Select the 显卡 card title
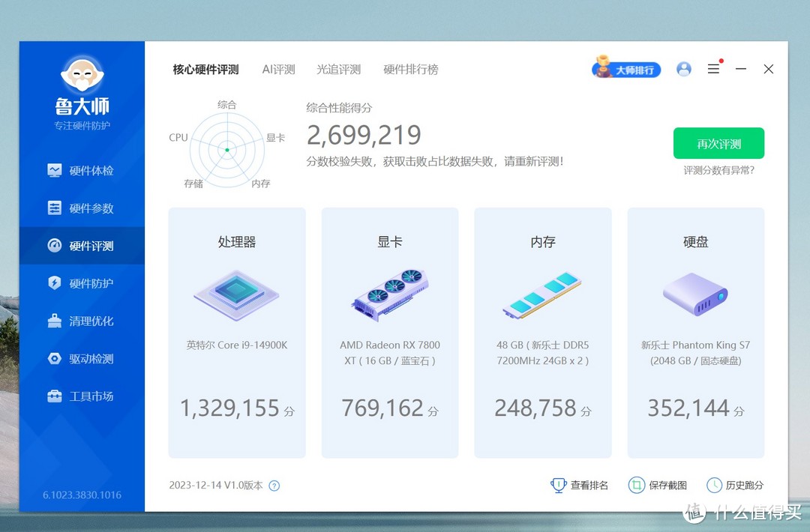 point(390,241)
